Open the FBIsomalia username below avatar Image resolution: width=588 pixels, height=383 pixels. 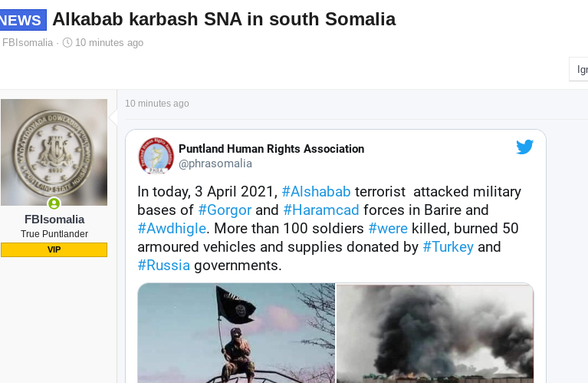coord(54,220)
